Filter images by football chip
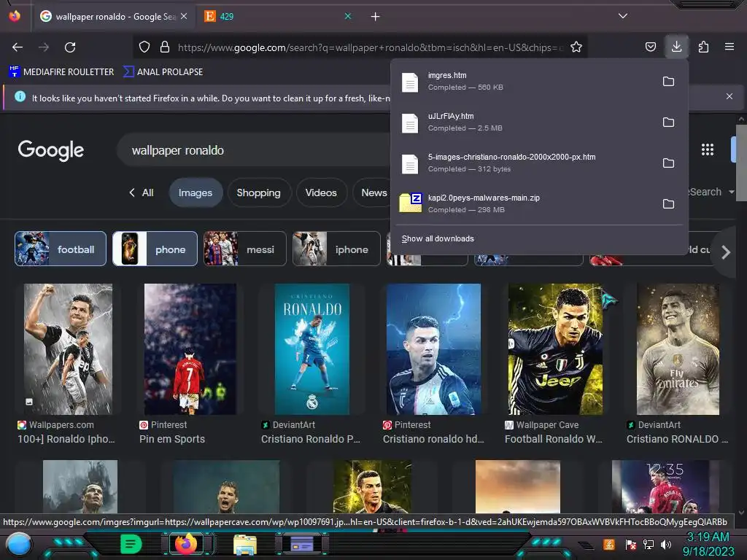This screenshot has width=747, height=560. [x=61, y=249]
